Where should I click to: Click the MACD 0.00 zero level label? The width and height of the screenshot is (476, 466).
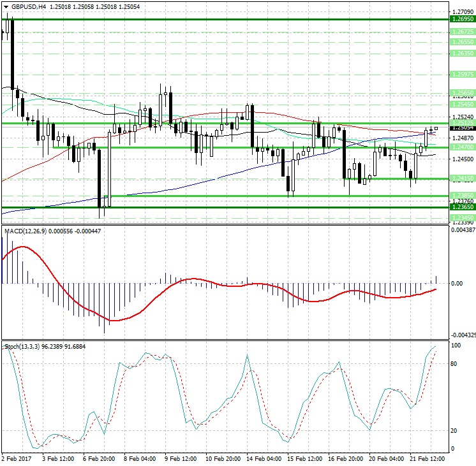click(457, 284)
